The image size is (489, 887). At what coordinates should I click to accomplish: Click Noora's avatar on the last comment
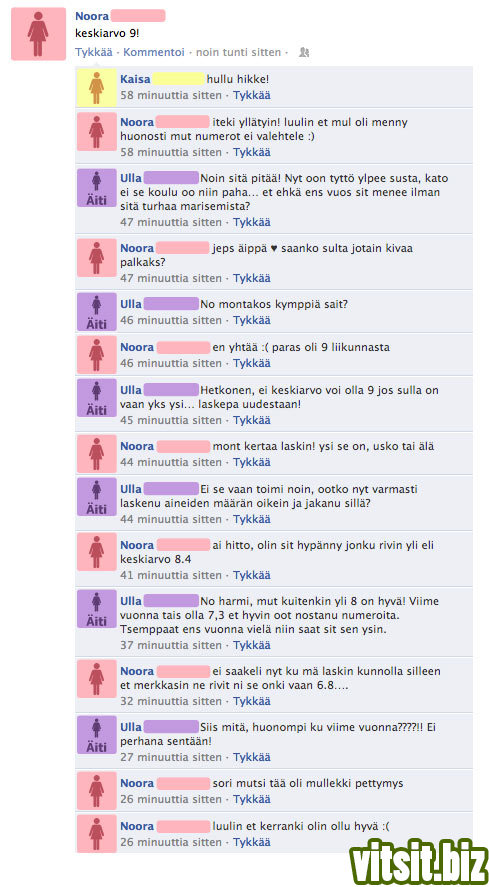97,833
